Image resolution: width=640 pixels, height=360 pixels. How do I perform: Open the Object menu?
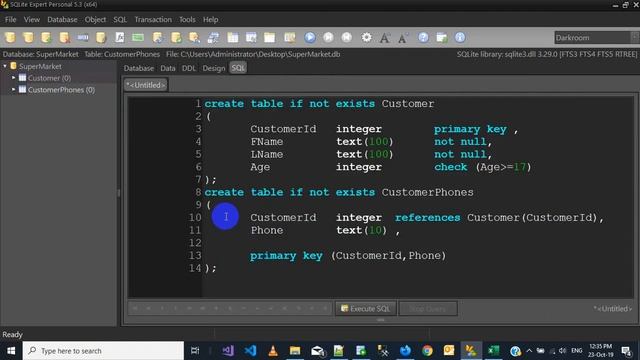(95, 20)
